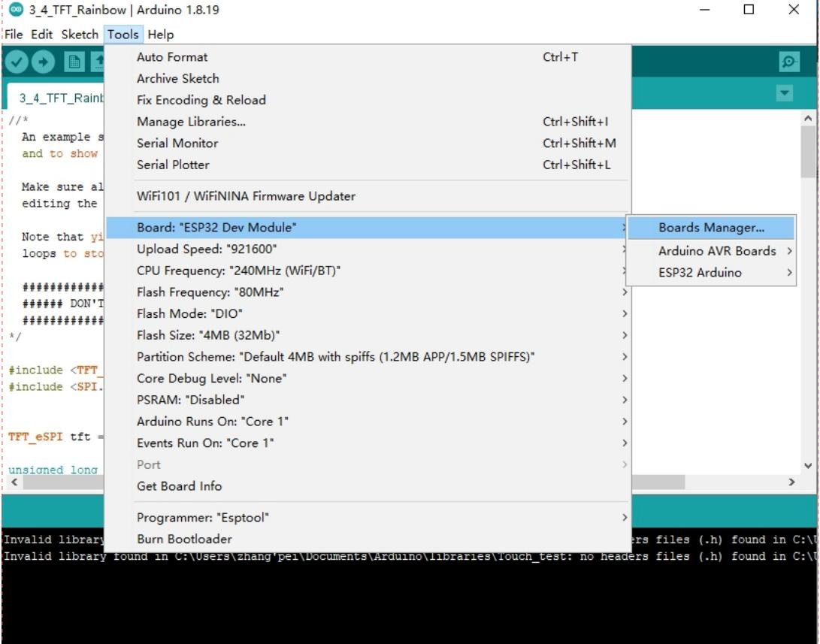Click the editor vertical scrollbar thumb
Viewport: 820px width, 644px height.
pos(808,150)
